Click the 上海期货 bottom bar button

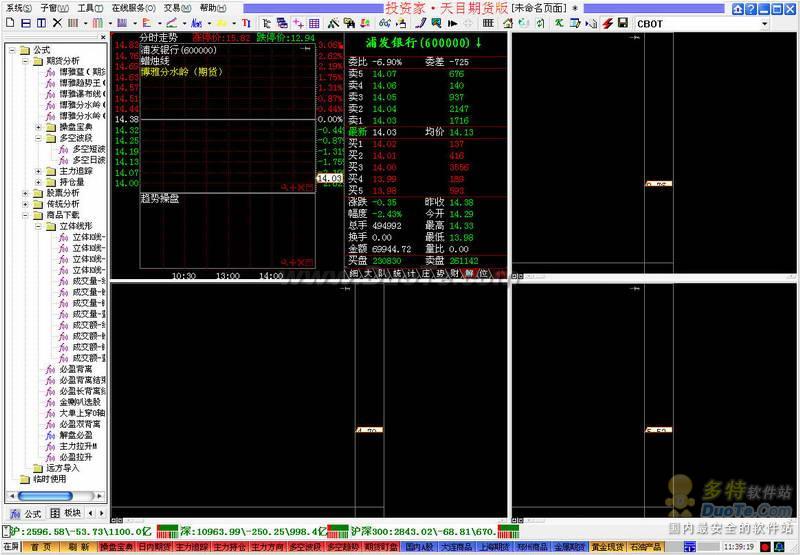click(x=494, y=547)
